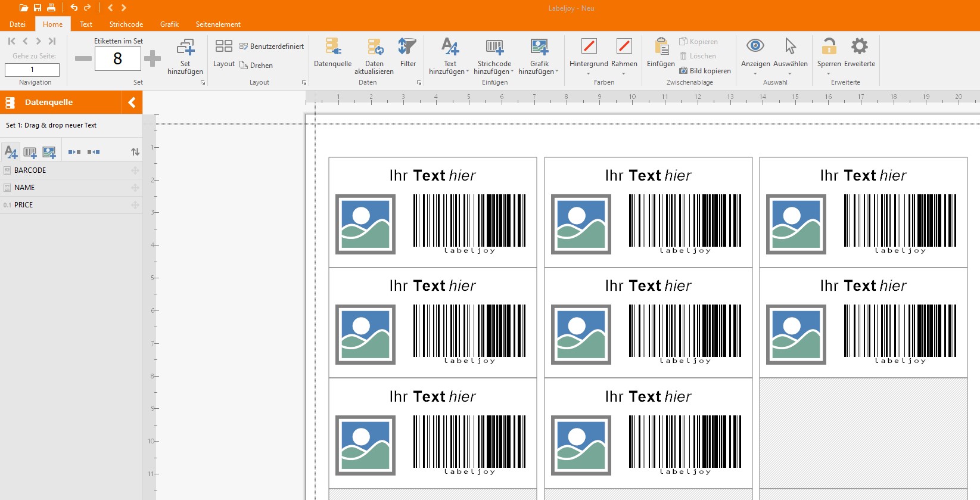
Task: Select 'Ihr Text hier' in first label
Action: (x=433, y=176)
